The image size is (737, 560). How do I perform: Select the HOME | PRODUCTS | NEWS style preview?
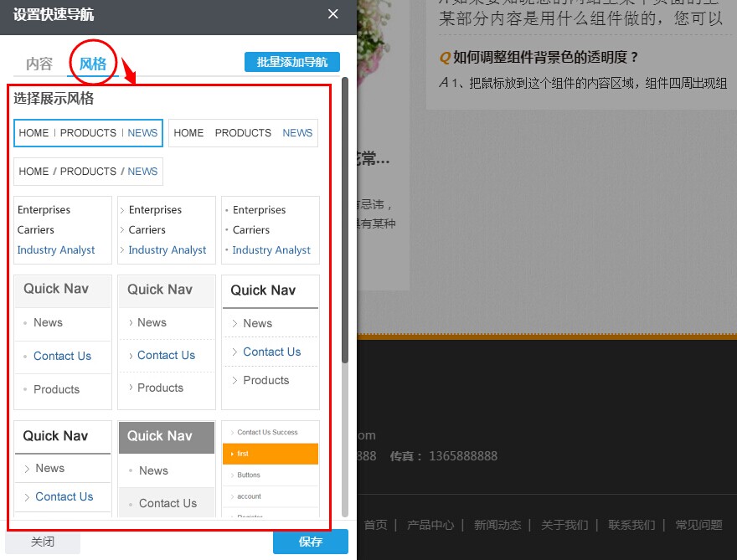[87, 132]
